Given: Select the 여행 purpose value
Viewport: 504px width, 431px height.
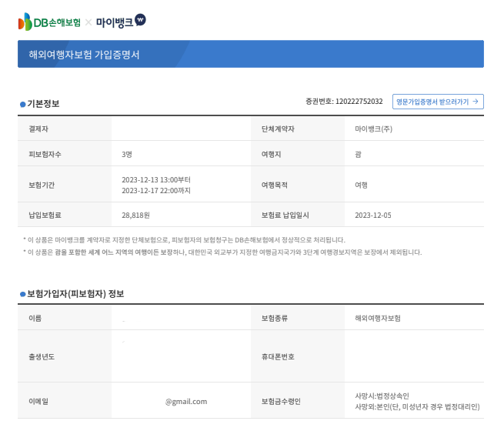Looking at the screenshot, I should pos(361,185).
